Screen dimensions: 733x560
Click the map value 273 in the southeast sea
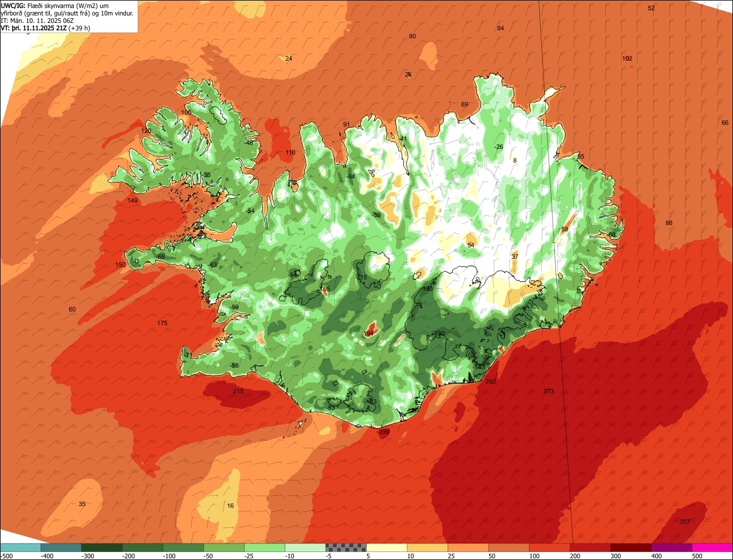[549, 391]
